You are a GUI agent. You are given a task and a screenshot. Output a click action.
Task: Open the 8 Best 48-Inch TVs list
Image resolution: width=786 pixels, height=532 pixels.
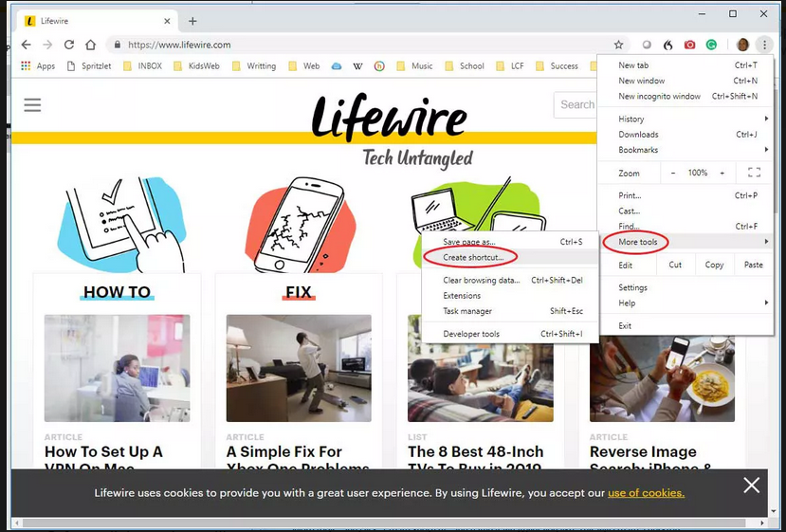tap(475, 457)
